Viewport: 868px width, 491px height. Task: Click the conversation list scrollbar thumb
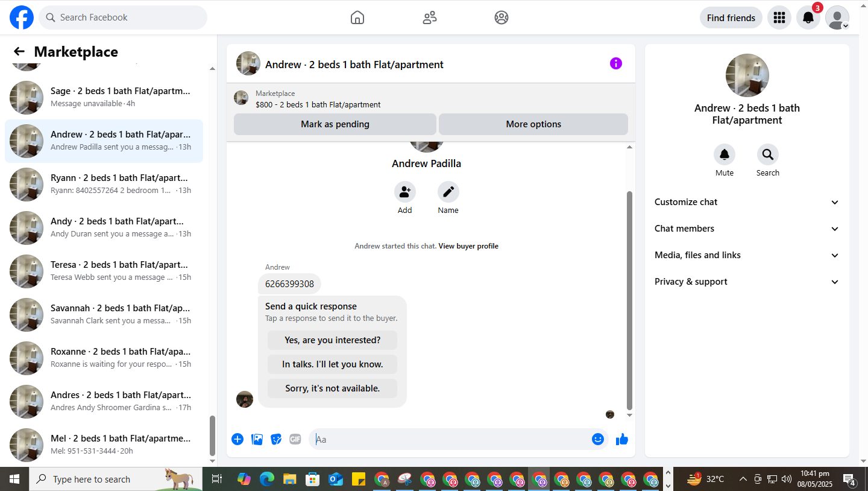[212, 436]
